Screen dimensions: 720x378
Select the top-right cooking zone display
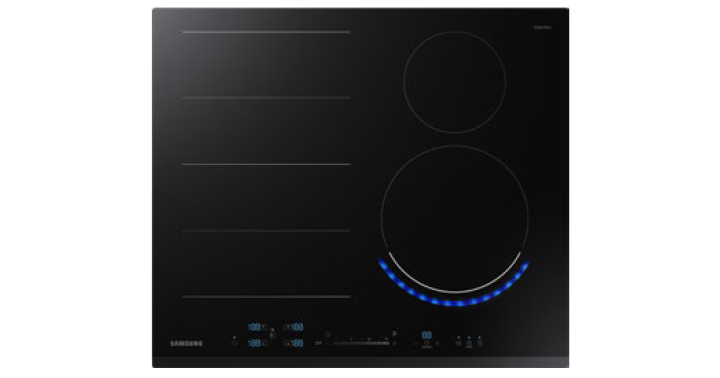click(x=297, y=327)
